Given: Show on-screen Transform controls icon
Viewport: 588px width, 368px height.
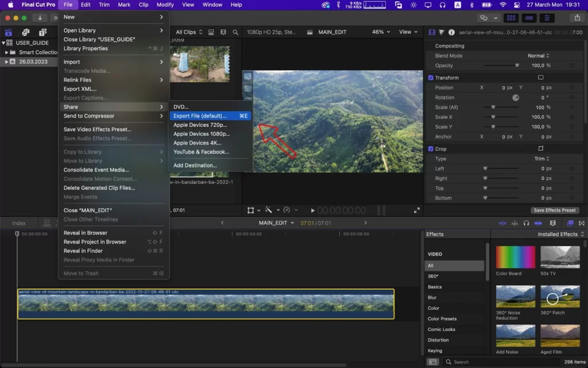Looking at the screenshot, I should click(x=540, y=78).
